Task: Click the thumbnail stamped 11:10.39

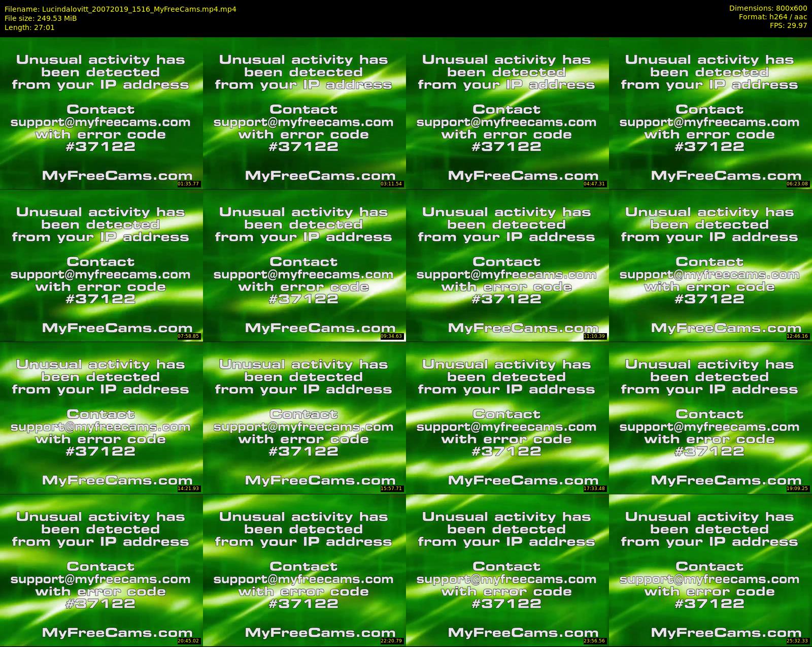Action: (507, 266)
